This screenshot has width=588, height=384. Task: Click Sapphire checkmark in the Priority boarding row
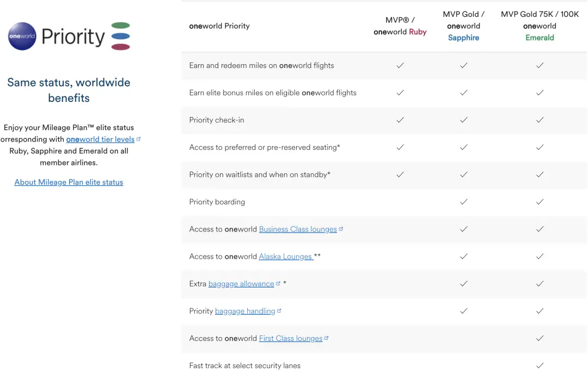(x=463, y=202)
